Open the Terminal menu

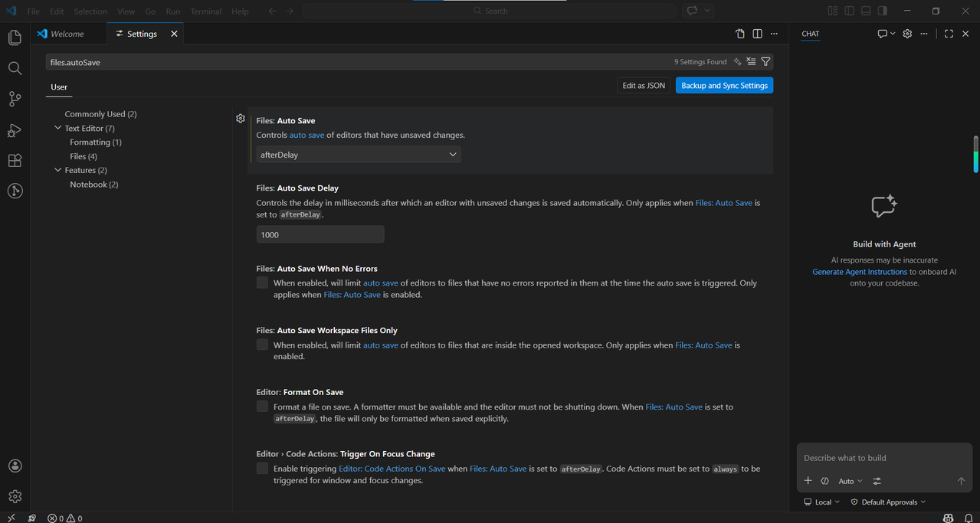pos(205,11)
